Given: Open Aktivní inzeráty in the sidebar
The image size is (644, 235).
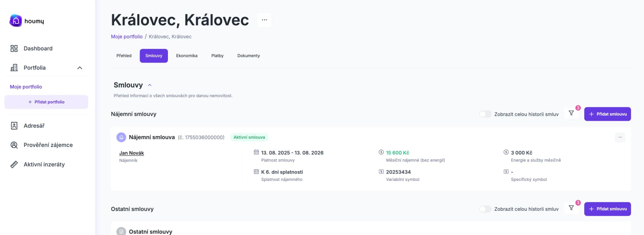Looking at the screenshot, I should click(44, 164).
